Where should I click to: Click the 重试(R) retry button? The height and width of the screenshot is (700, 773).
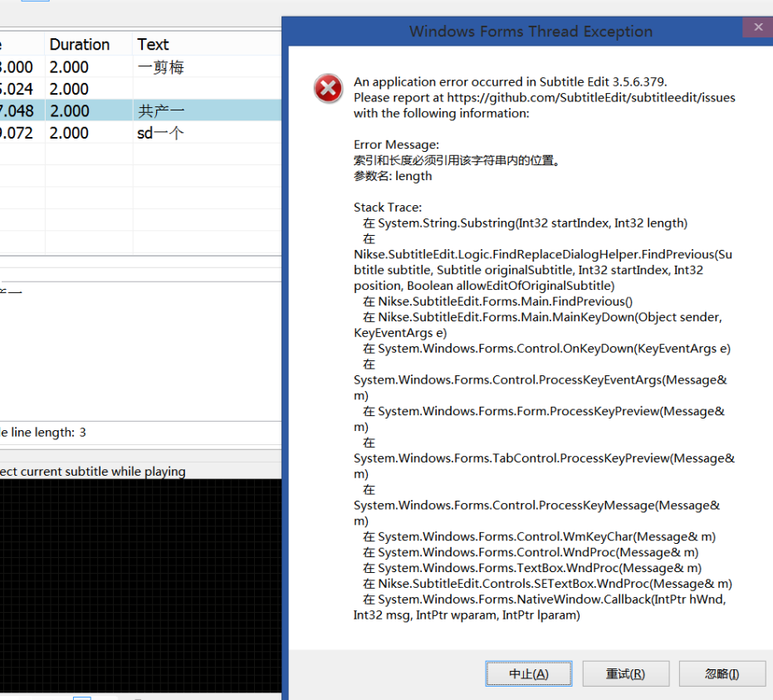(625, 674)
